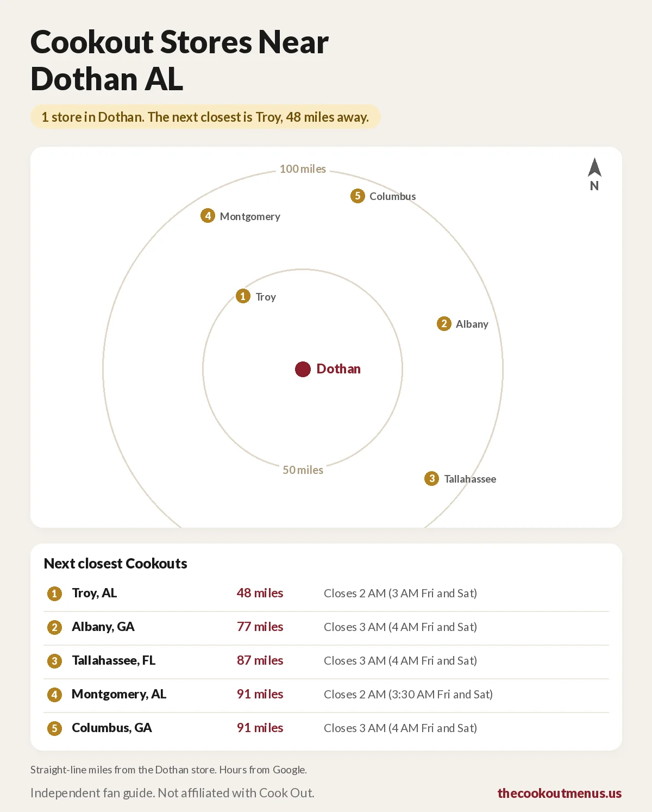Click the 48 miles distance value
652x812 pixels.
point(260,593)
